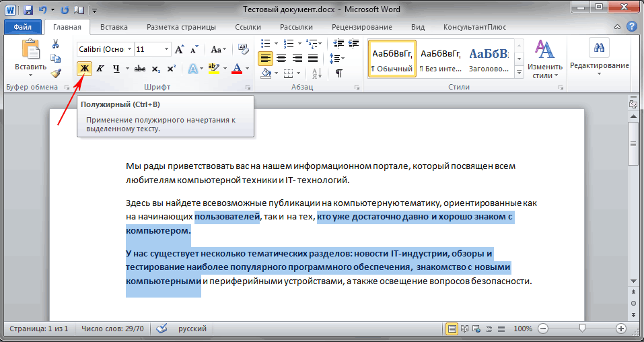Show paragraph marks with pilcrow icon
The width and height of the screenshot is (644, 342).
(x=339, y=73)
